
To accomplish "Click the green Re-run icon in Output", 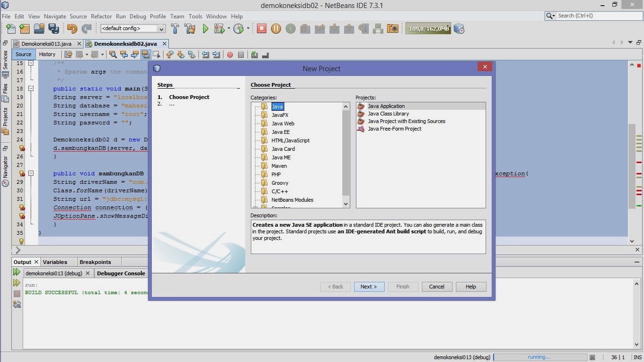I will pyautogui.click(x=17, y=272).
